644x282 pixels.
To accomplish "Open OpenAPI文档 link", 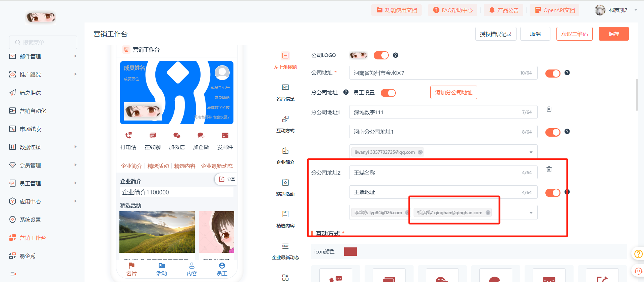I will point(554,10).
